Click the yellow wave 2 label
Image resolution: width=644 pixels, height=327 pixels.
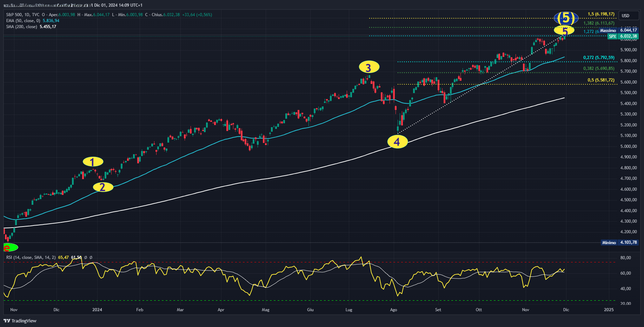click(x=103, y=187)
